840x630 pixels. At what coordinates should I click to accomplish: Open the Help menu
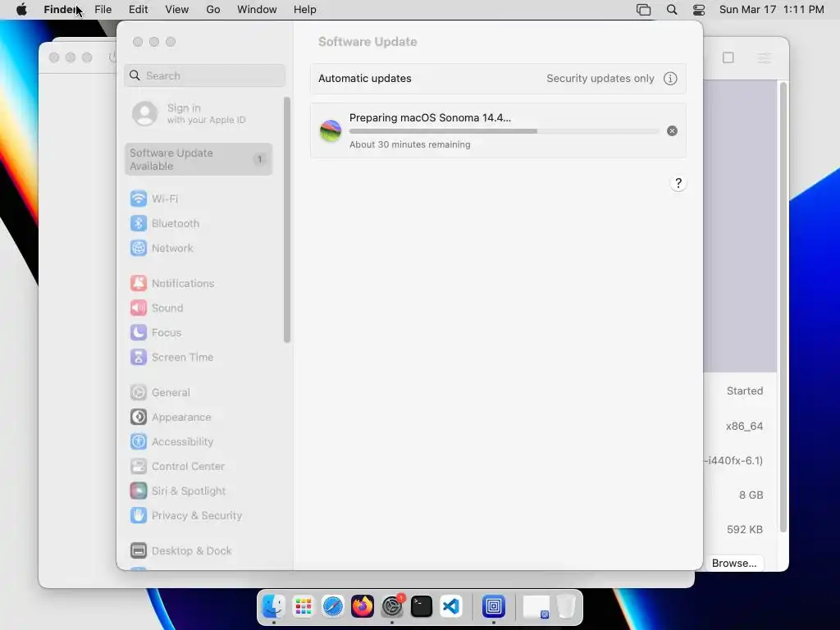pyautogui.click(x=305, y=10)
